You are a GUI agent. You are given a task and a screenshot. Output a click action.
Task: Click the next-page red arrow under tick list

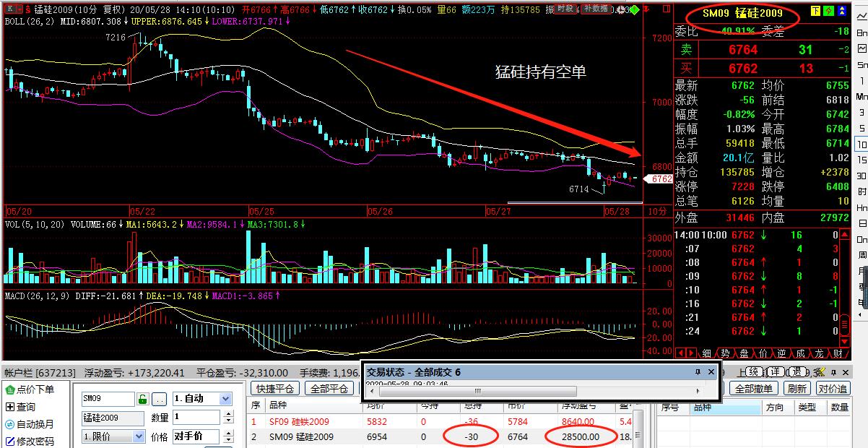tap(690, 353)
